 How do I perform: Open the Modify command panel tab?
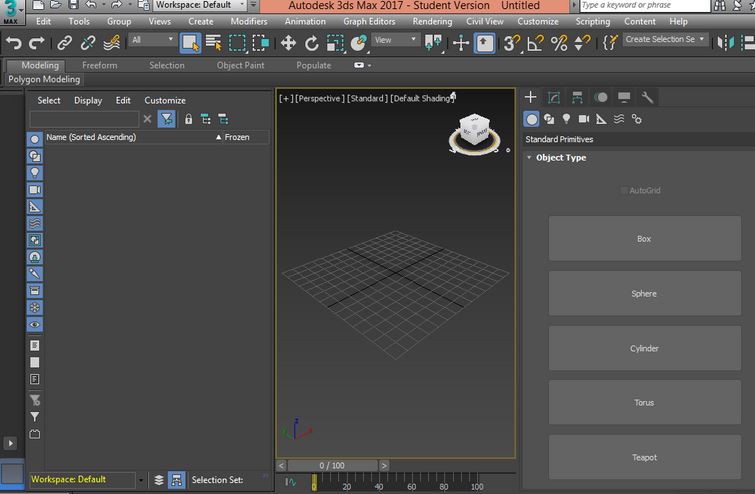(x=554, y=98)
